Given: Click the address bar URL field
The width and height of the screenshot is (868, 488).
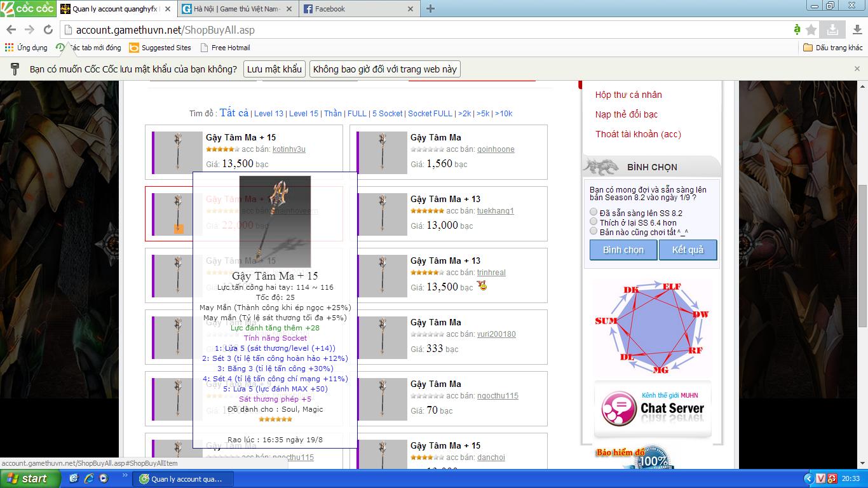Looking at the screenshot, I should point(426,30).
